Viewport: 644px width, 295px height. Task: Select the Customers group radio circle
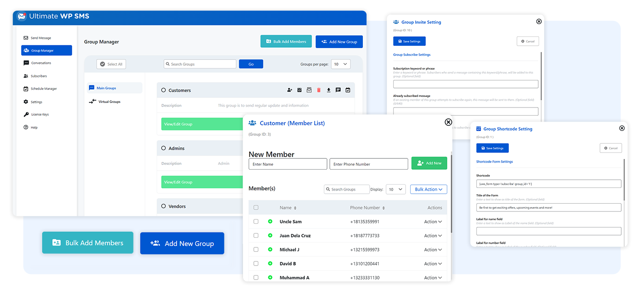pyautogui.click(x=163, y=90)
